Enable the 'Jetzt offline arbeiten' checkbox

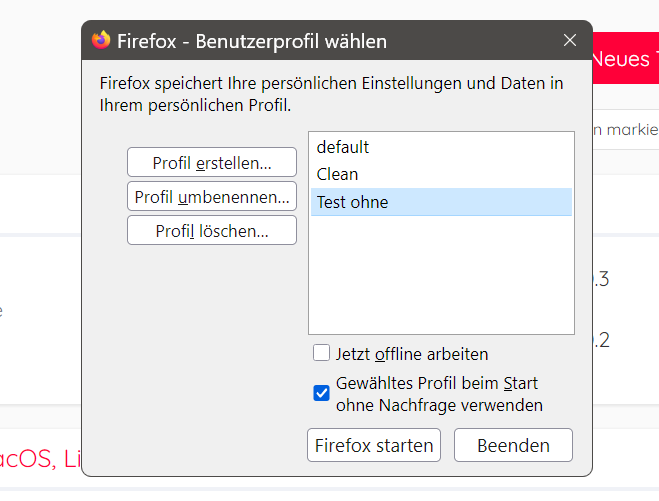[321, 353]
